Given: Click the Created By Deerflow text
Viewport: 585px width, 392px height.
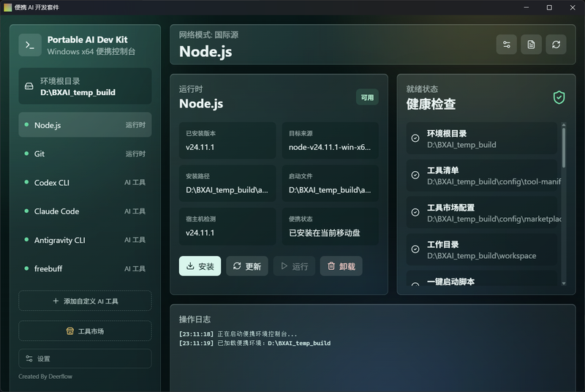Looking at the screenshot, I should [x=45, y=377].
